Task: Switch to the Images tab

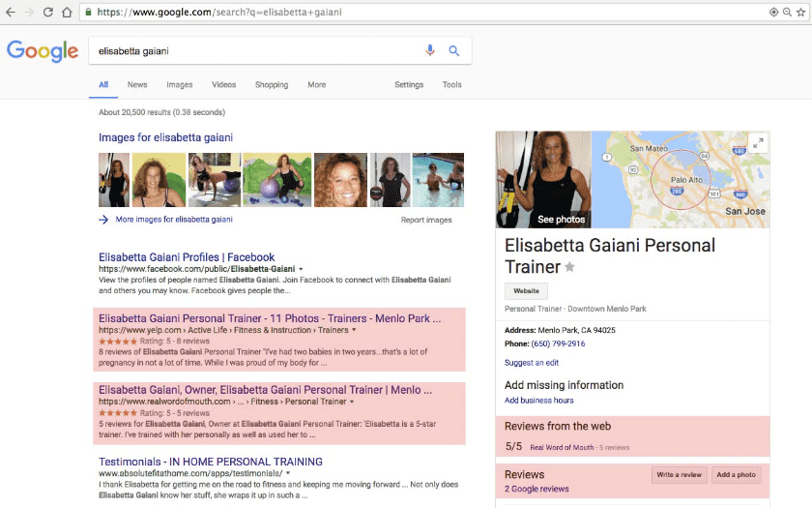Action: 180,84
